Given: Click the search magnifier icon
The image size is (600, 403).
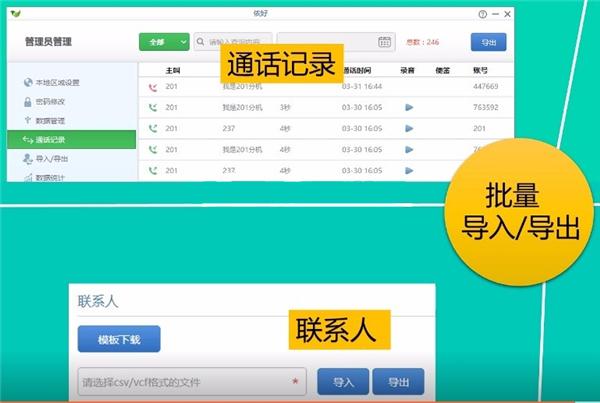Looking at the screenshot, I should coord(201,41).
